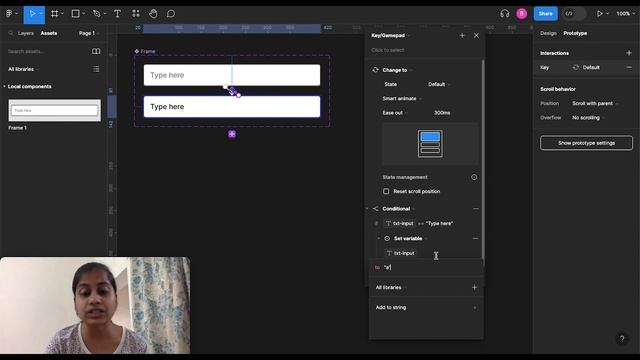The width and height of the screenshot is (640, 360).
Task: Click the State management info icon
Action: coord(474,177)
